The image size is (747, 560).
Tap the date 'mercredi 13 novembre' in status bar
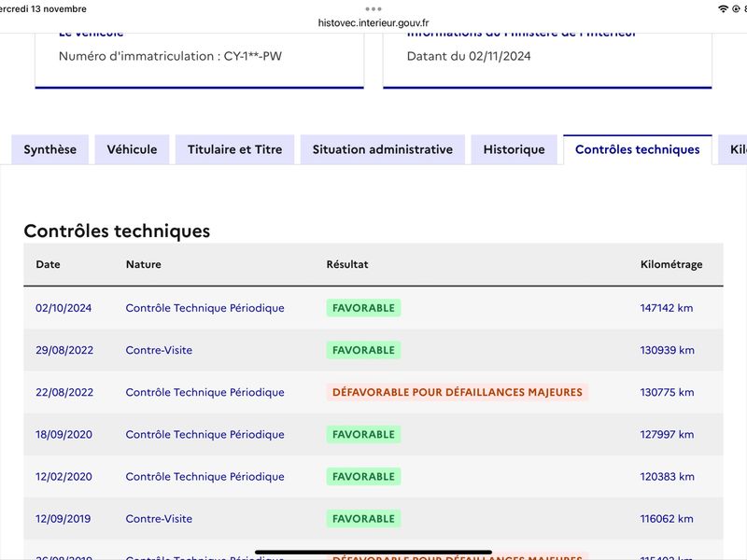(x=43, y=9)
